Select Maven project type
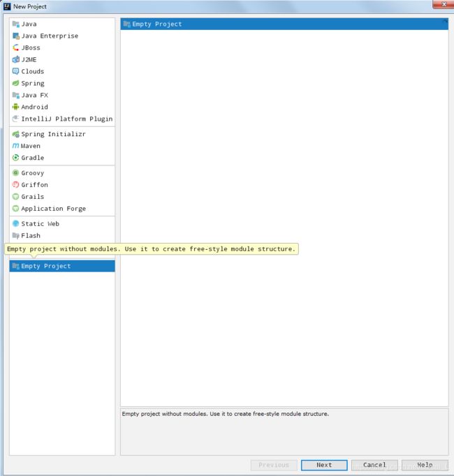 [62, 146]
